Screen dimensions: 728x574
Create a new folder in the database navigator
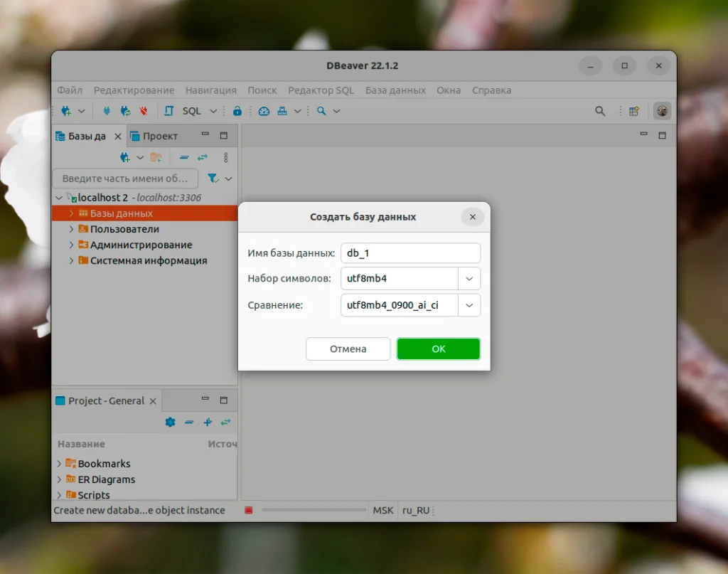click(x=154, y=157)
